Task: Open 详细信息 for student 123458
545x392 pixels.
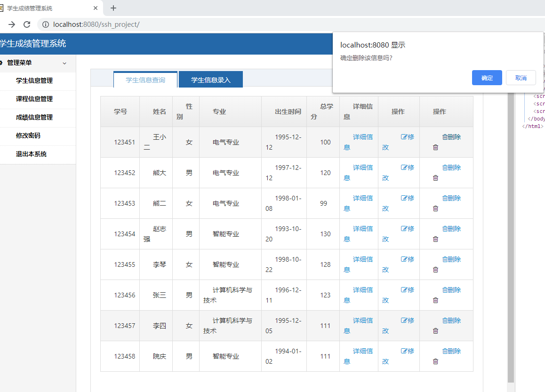Action: (358, 356)
